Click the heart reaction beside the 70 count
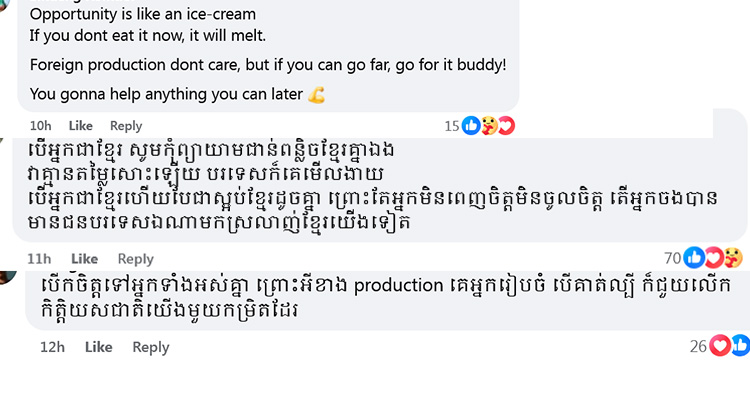 713,258
